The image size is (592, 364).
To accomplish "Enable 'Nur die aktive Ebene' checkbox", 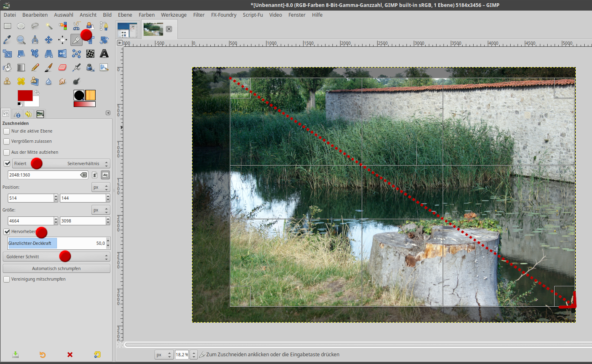I will tap(7, 131).
